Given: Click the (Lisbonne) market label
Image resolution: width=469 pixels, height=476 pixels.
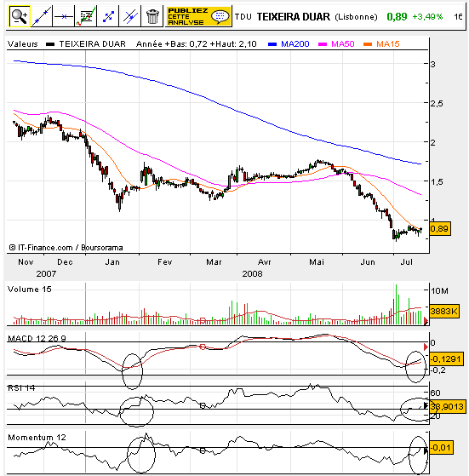Looking at the screenshot, I should (x=356, y=17).
